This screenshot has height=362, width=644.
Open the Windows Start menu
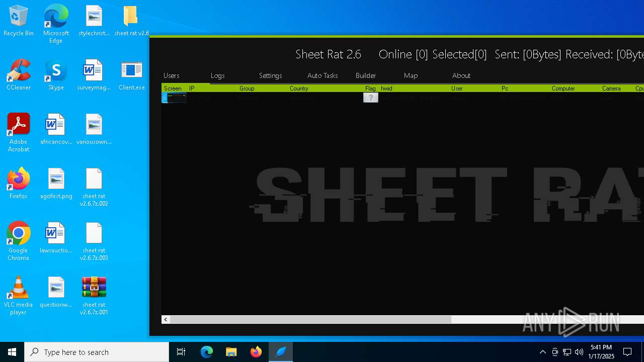click(12, 352)
